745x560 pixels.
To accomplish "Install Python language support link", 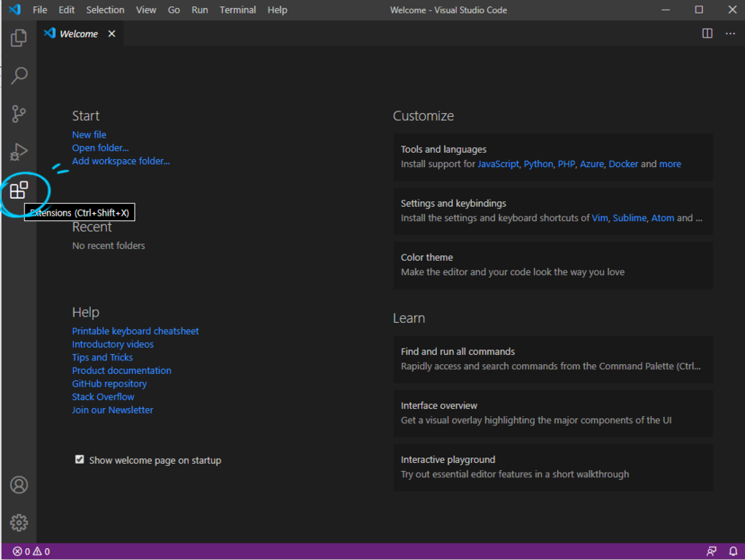I will coord(538,164).
